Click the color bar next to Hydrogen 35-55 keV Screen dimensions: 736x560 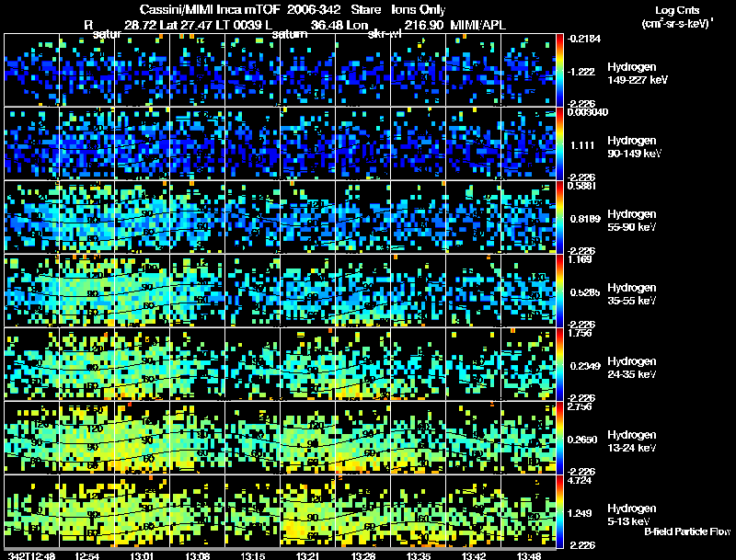pyautogui.click(x=559, y=291)
